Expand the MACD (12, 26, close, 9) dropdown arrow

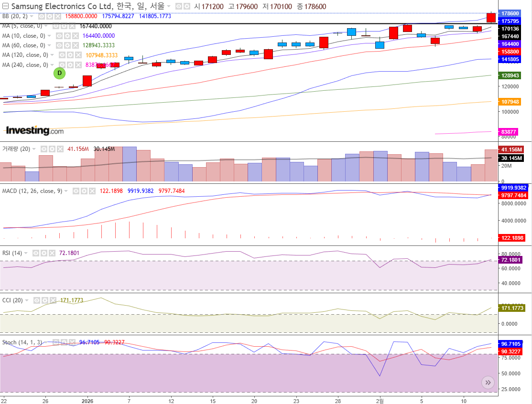click(66, 191)
